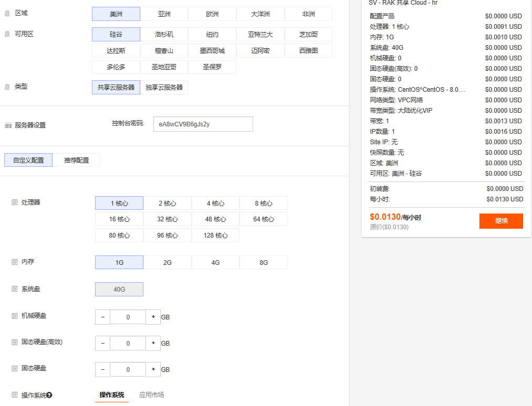Select the 2G memory option
The height and width of the screenshot is (406, 532).
point(167,261)
